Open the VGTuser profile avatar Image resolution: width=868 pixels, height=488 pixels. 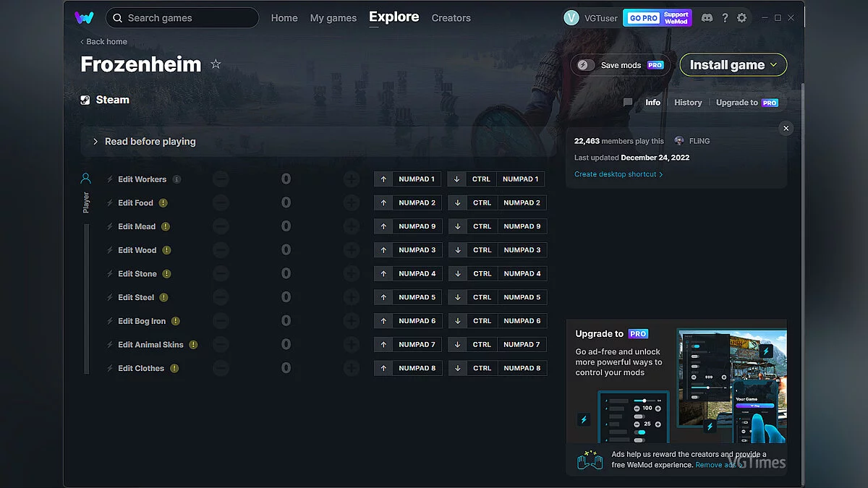coord(571,18)
